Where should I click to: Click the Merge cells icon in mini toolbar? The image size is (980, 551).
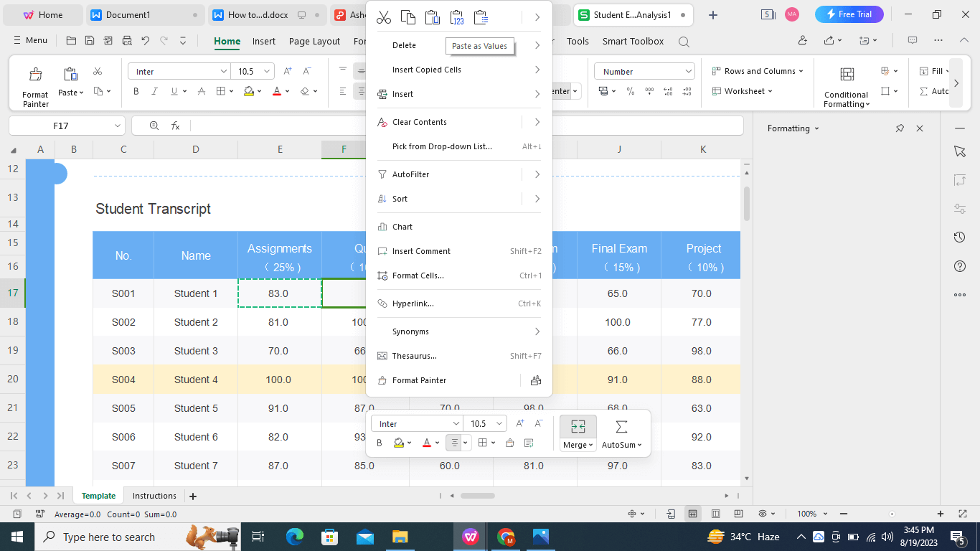tap(578, 428)
